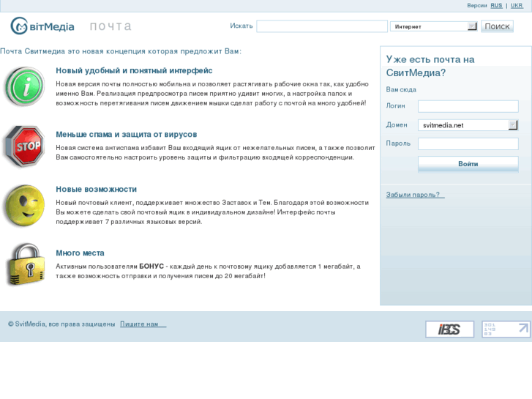
Task: Focus the Пароль input field
Action: point(468,143)
